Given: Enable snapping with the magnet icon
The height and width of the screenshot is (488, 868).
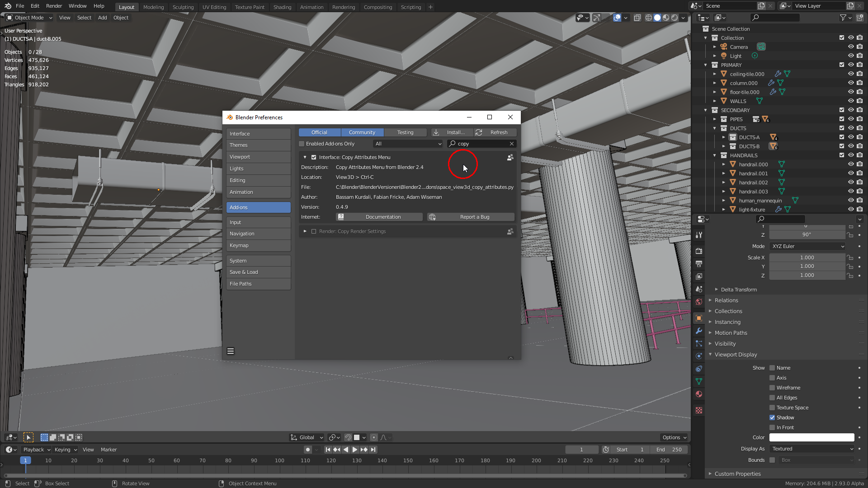Looking at the screenshot, I should click(x=348, y=437).
